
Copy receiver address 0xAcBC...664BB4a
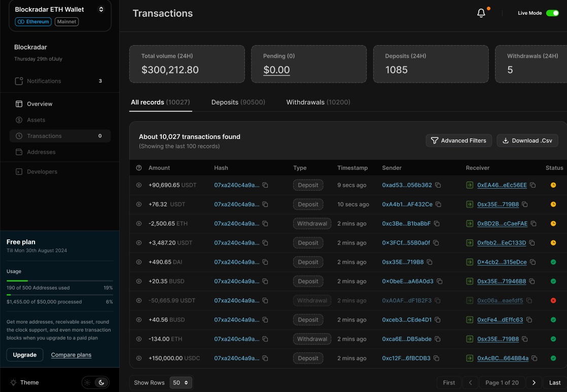point(535,359)
